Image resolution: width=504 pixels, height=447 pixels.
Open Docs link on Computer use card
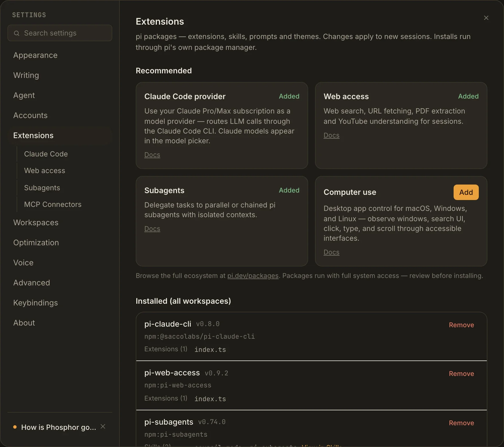[x=331, y=252]
